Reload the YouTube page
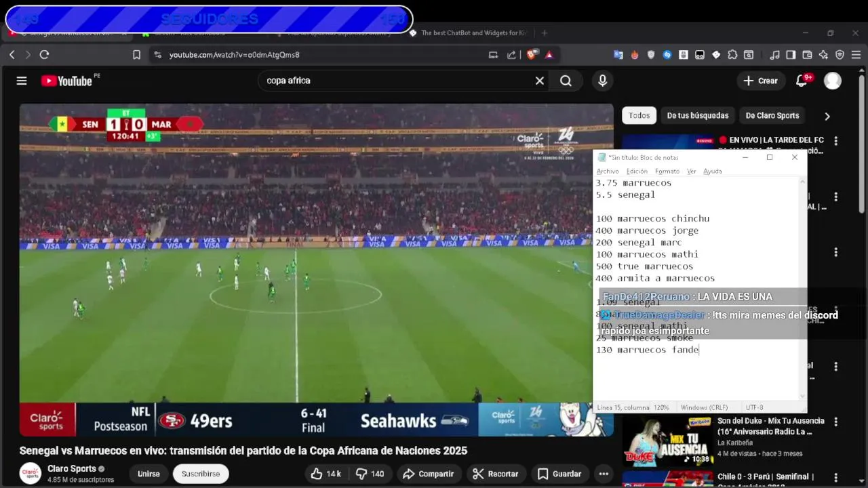This screenshot has height=488, width=868. point(44,55)
